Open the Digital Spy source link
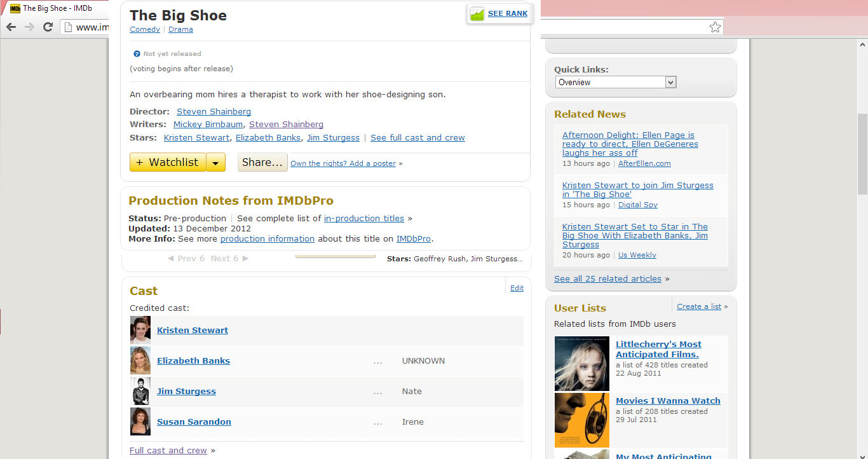The width and height of the screenshot is (868, 459). [638, 205]
